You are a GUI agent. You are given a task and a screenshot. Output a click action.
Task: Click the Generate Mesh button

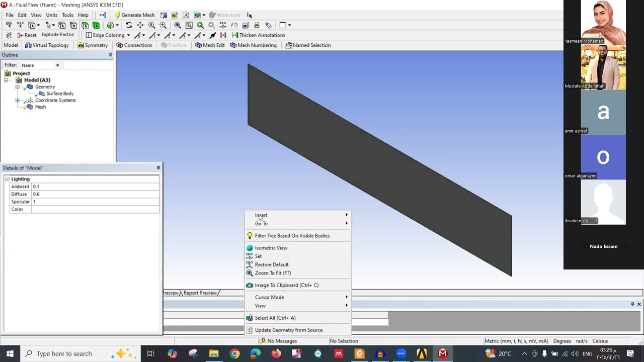(x=134, y=15)
